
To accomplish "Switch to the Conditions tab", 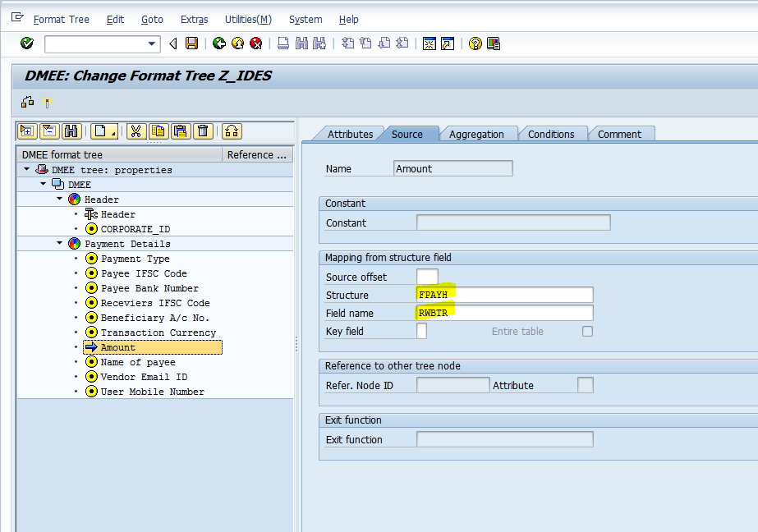I will (x=550, y=134).
